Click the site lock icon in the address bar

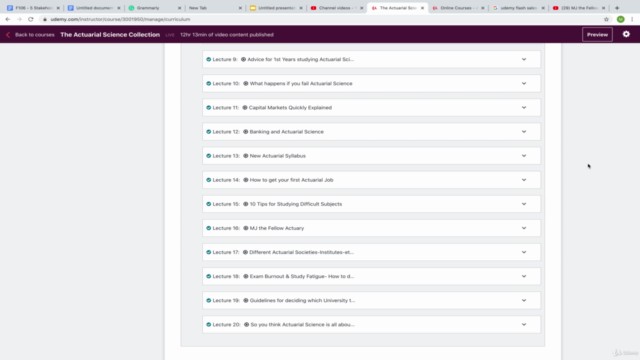45,19
